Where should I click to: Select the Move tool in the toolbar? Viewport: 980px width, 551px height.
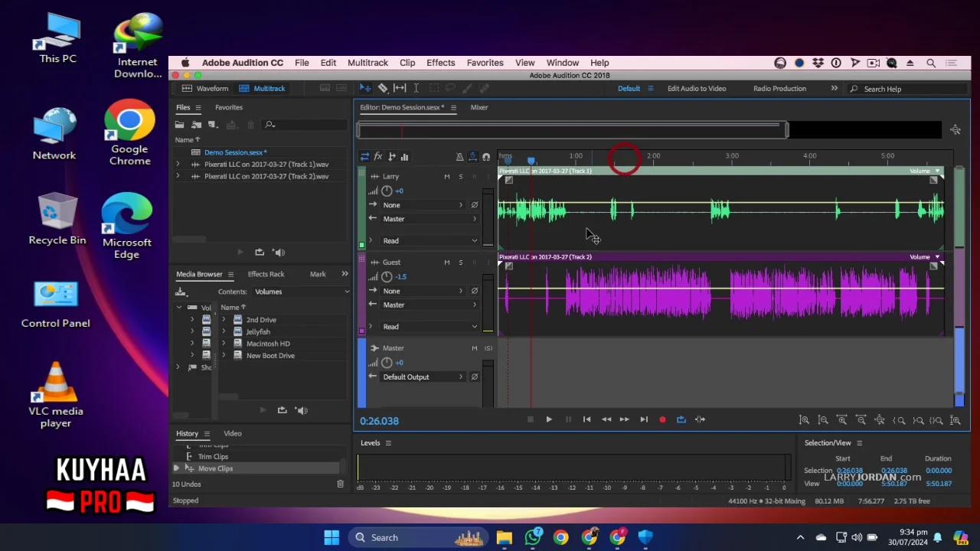tap(366, 88)
